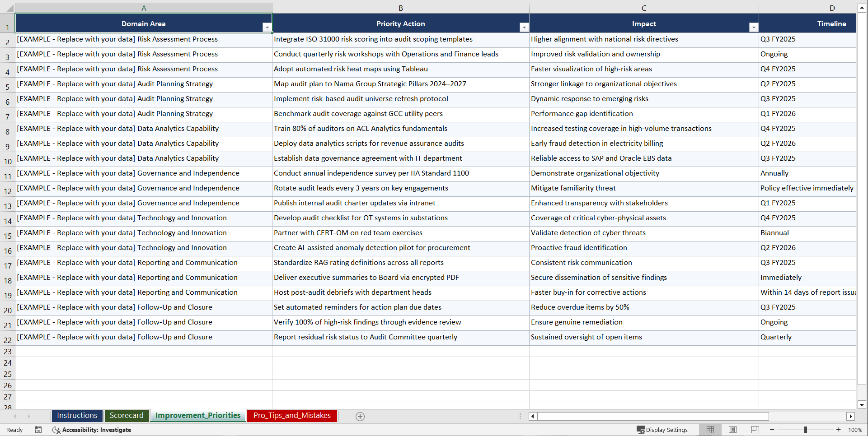Click 100% to open the Zoom dialog
Image resolution: width=868 pixels, height=436 pixels.
click(855, 430)
